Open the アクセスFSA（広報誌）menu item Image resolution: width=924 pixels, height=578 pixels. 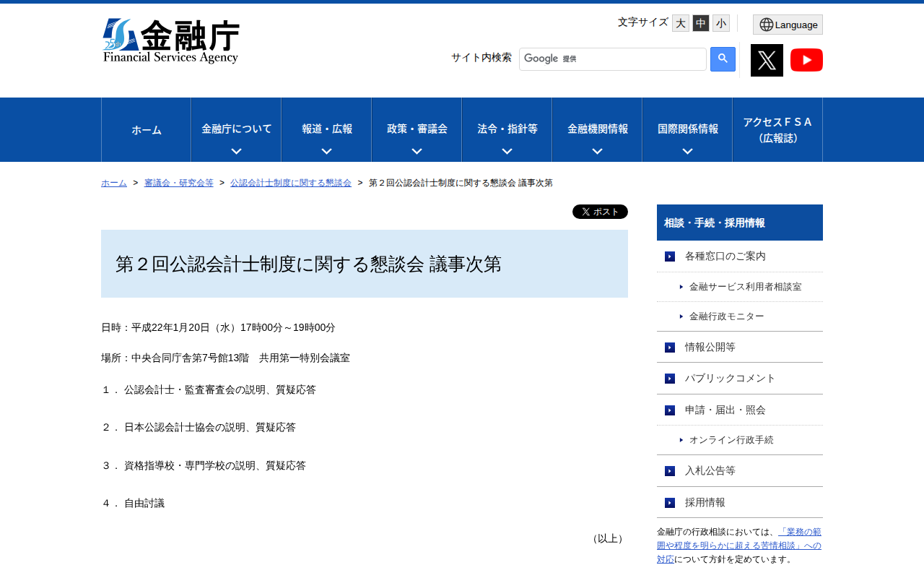point(777,129)
